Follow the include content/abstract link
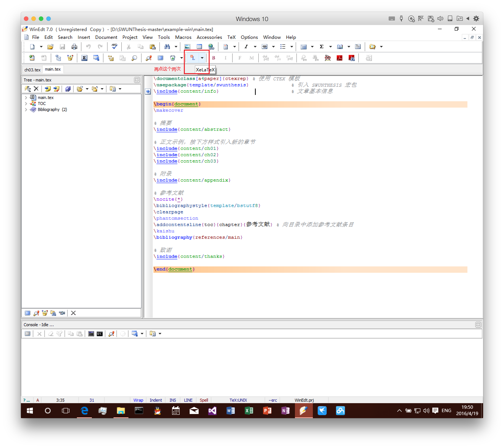This screenshot has width=504, height=448. 167,129
